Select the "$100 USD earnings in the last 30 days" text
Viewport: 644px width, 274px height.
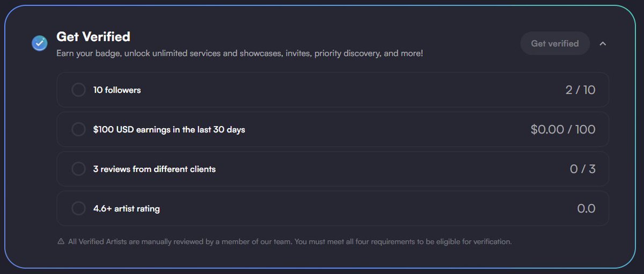pyautogui.click(x=169, y=129)
